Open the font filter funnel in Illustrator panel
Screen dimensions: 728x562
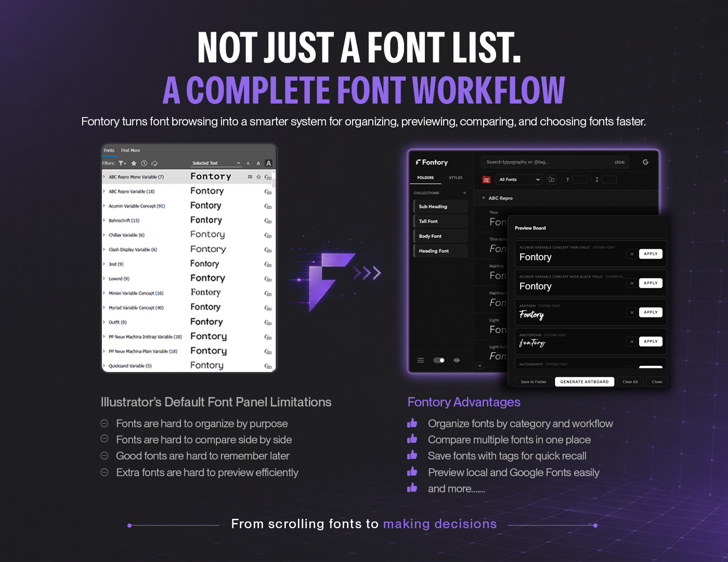pos(122,163)
